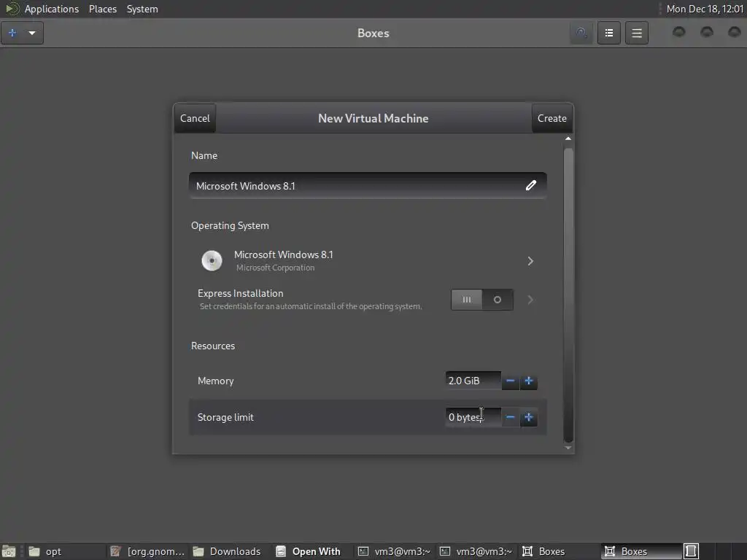Viewport: 747px width, 560px height.
Task: Focus the Name field containing Microsoft Windows 8.1
Action: coord(368,186)
